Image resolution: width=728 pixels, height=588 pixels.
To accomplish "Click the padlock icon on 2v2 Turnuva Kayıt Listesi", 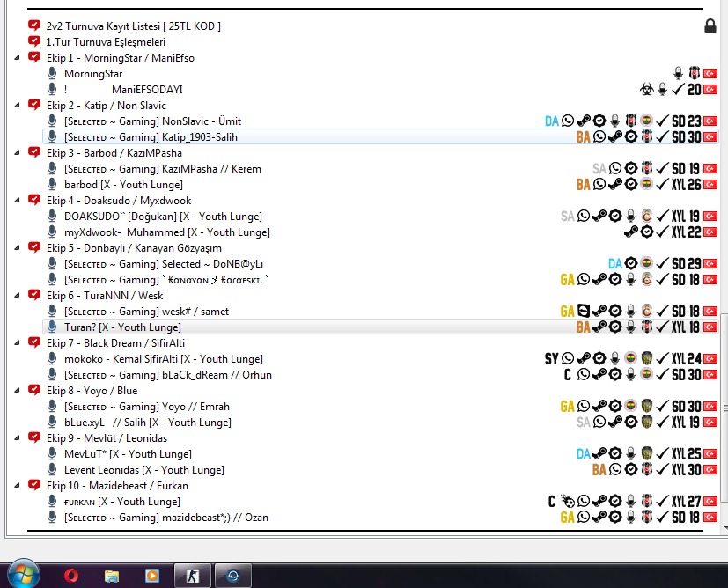I will point(710,26).
